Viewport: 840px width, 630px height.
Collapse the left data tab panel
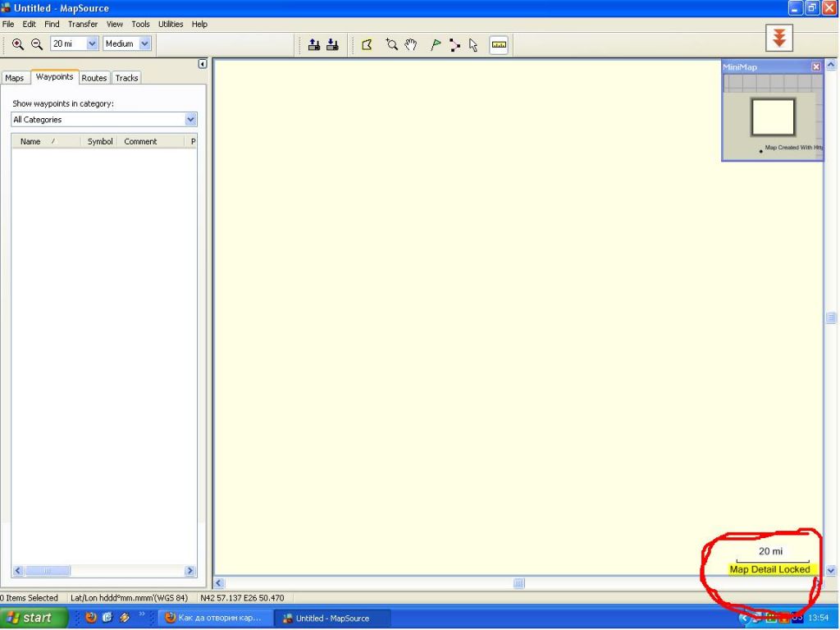203,64
